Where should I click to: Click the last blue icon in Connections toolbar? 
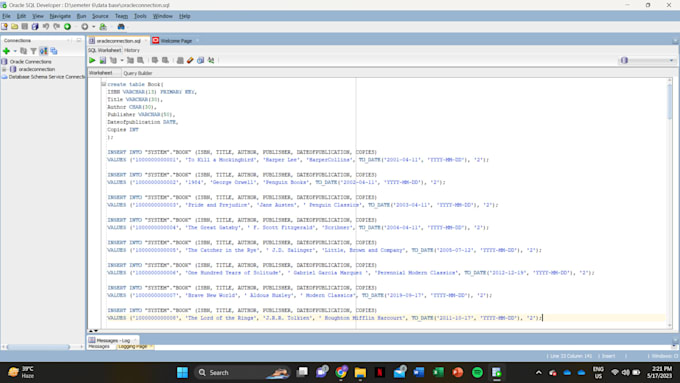pos(54,51)
